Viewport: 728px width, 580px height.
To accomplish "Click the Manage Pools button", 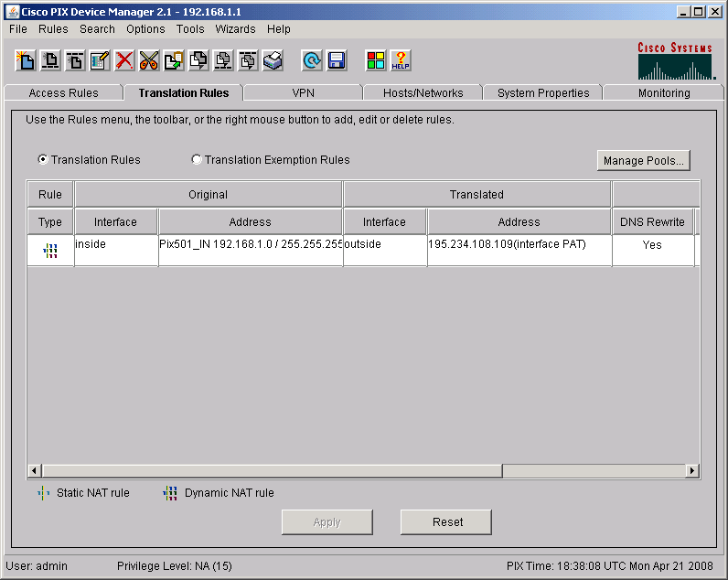I will [x=644, y=161].
